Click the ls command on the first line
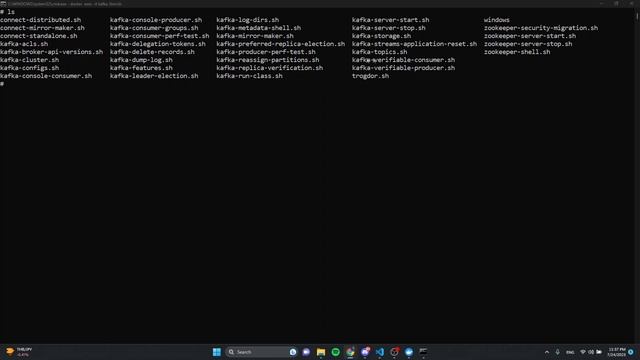640x360 pixels. 11,12
